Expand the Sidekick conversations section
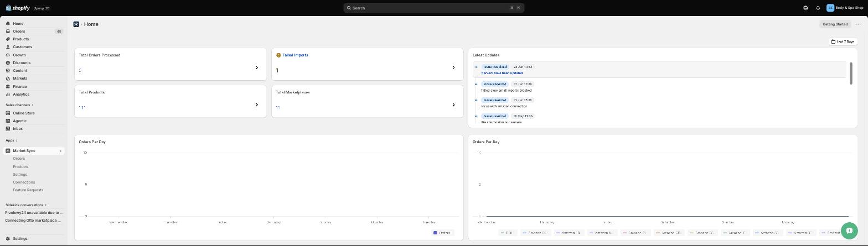Screen dimensions: 868x246 point(26,205)
